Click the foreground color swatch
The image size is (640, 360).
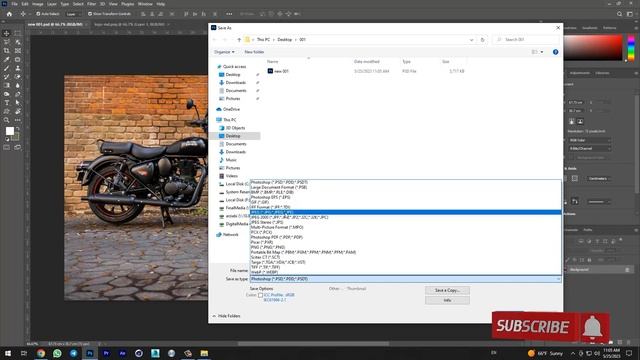point(10,131)
